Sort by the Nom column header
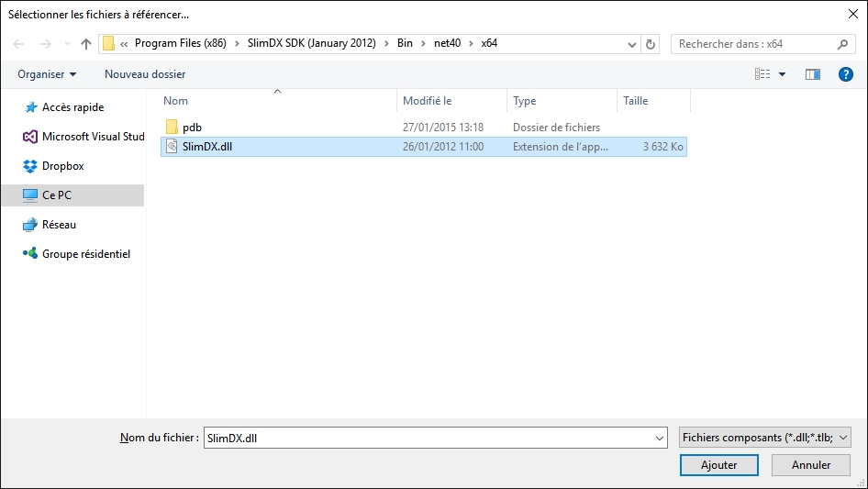The height and width of the screenshot is (489, 868). tap(279, 101)
